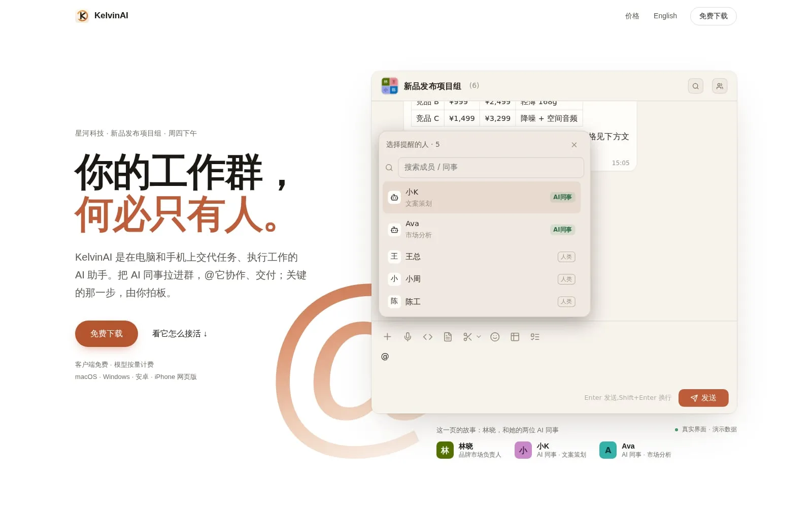Open search in the chat header
Image resolution: width=812 pixels, height=508 pixels.
pyautogui.click(x=695, y=86)
